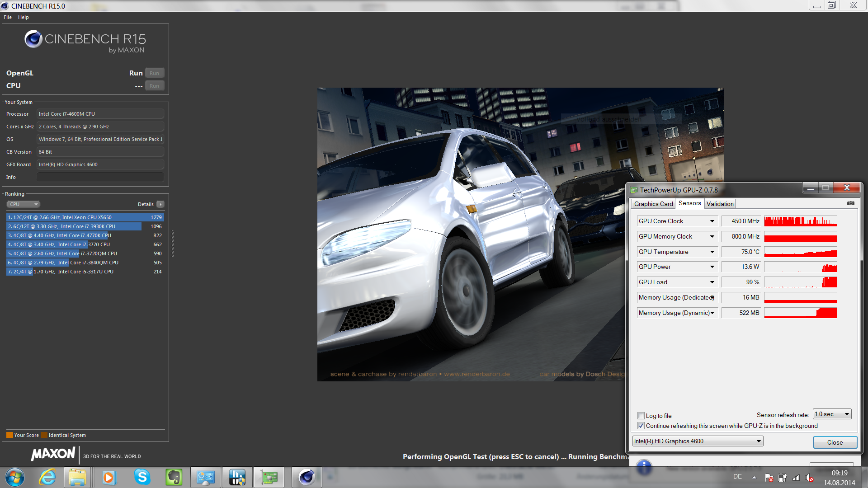Click the Ranking Details arrow icon
The width and height of the screenshot is (868, 488).
click(x=160, y=204)
